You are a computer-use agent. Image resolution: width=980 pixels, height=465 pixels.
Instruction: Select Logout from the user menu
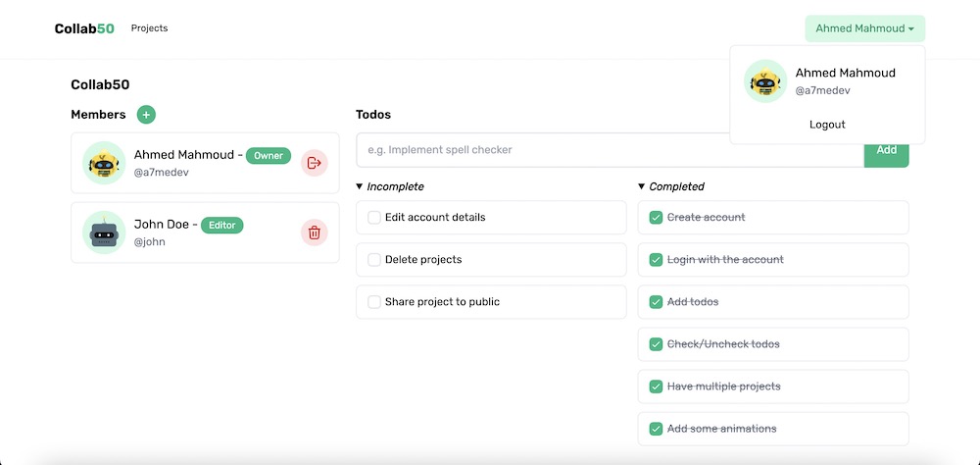click(827, 125)
